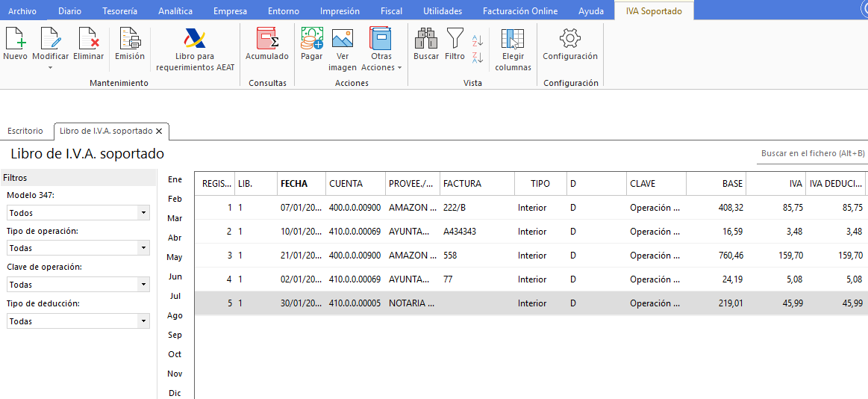Click the Ver imagen icon
This screenshot has width=868, height=399.
[342, 38]
